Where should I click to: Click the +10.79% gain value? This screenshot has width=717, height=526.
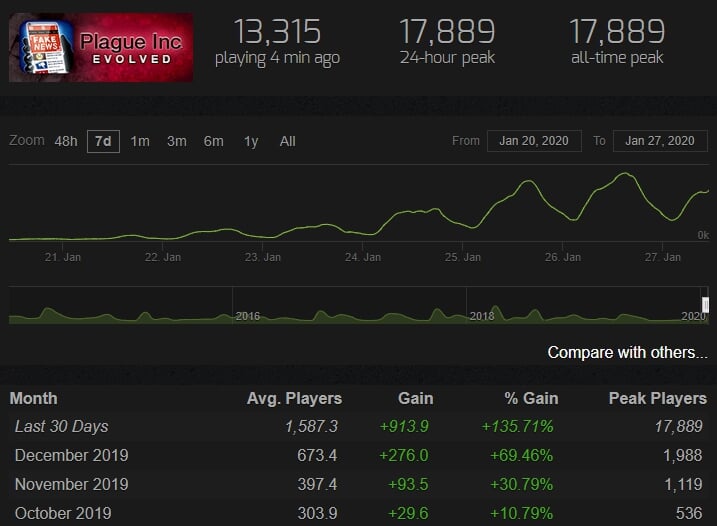click(521, 513)
